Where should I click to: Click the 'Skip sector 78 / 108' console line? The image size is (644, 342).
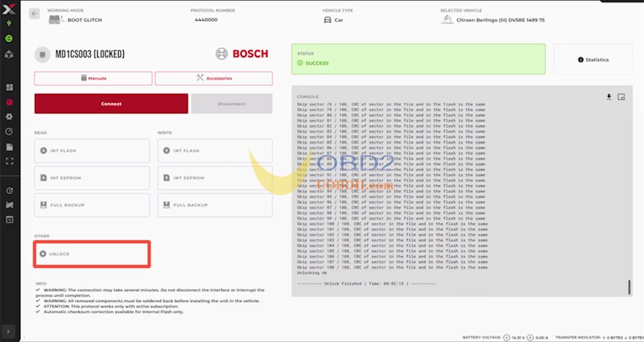point(391,104)
